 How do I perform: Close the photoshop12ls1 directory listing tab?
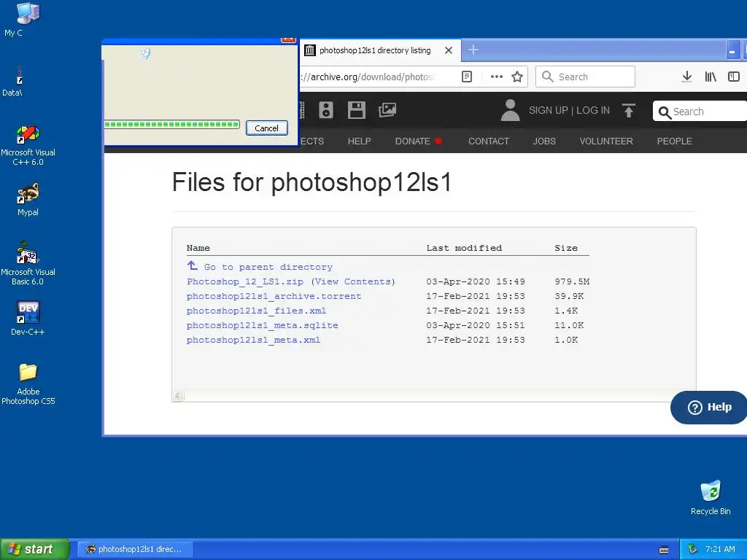pos(449,50)
